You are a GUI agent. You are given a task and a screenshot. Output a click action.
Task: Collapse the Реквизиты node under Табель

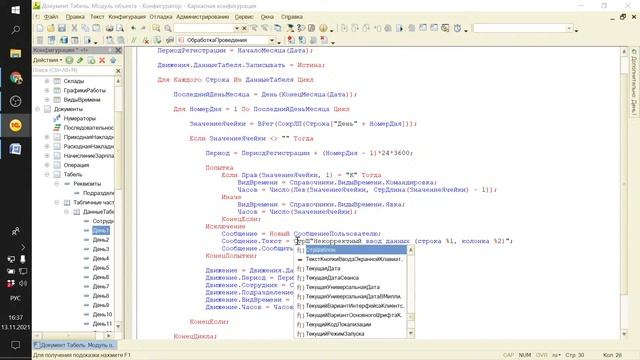pyautogui.click(x=57, y=184)
